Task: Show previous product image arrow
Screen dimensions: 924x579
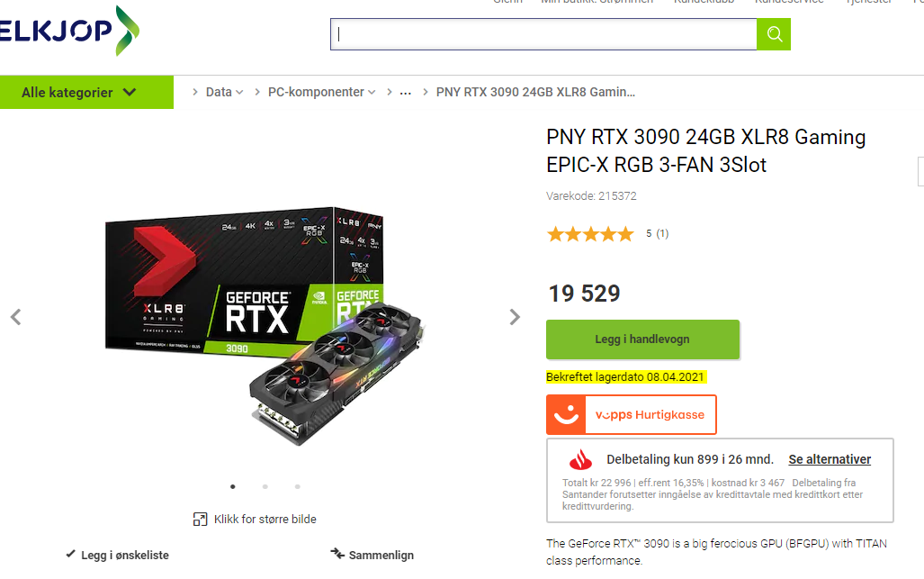Action: (16, 317)
